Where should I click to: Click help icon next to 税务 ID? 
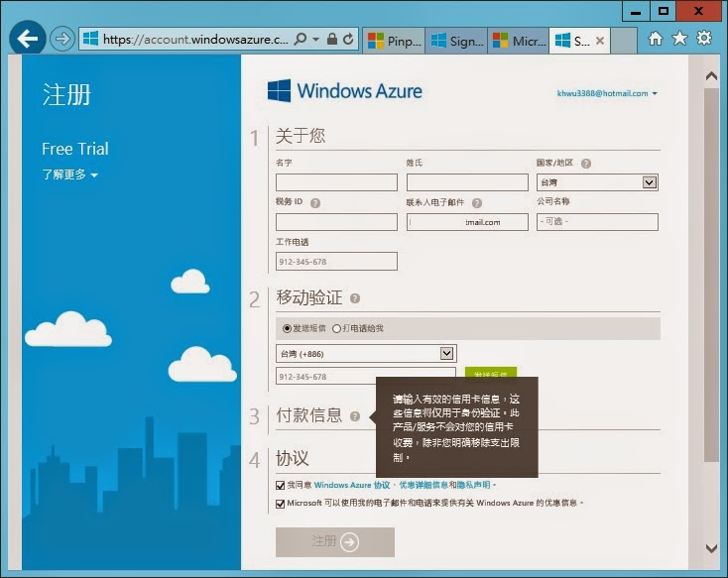(x=315, y=203)
